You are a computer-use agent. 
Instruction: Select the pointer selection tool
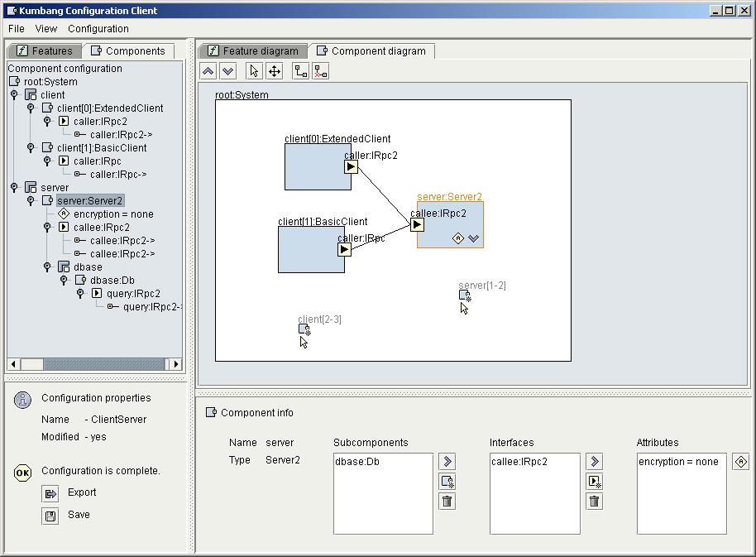(x=254, y=71)
